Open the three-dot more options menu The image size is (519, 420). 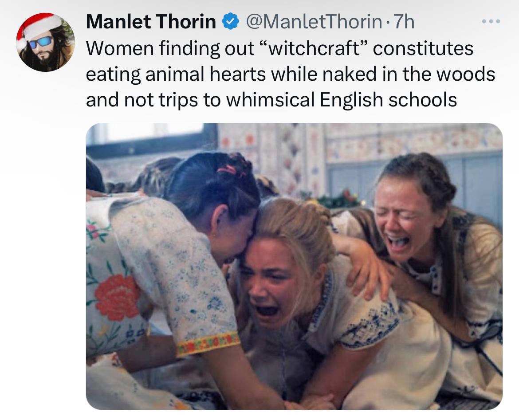492,22
